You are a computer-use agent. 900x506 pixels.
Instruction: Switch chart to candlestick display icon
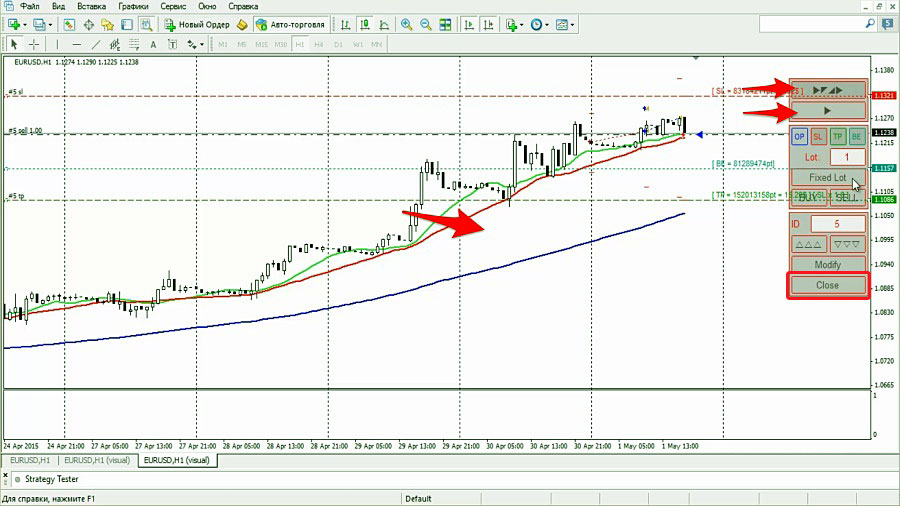point(362,24)
